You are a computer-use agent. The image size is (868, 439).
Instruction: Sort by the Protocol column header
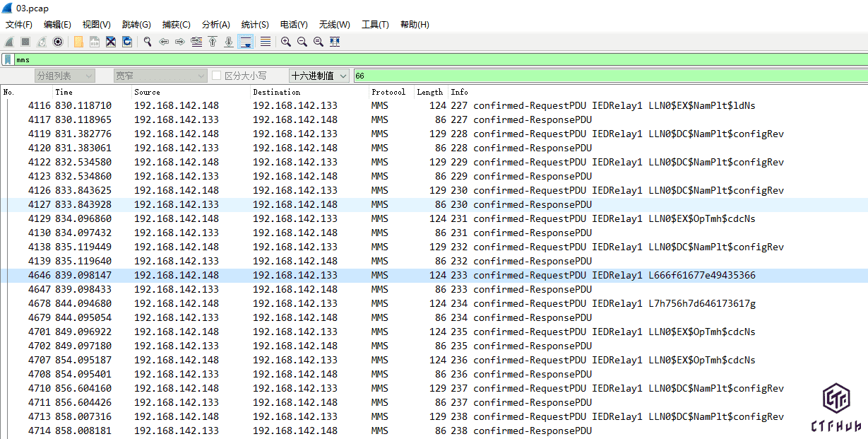pos(388,92)
